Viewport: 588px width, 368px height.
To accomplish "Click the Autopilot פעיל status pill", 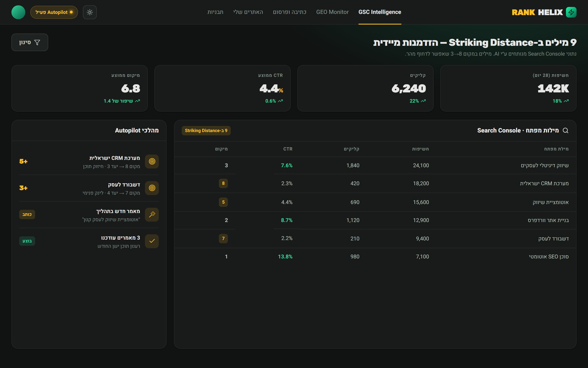I will 54,12.
